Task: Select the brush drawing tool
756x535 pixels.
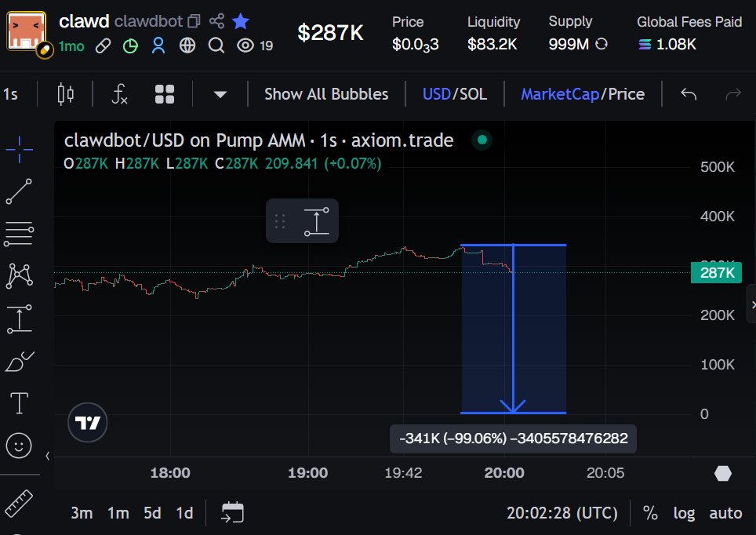Action: tap(20, 361)
